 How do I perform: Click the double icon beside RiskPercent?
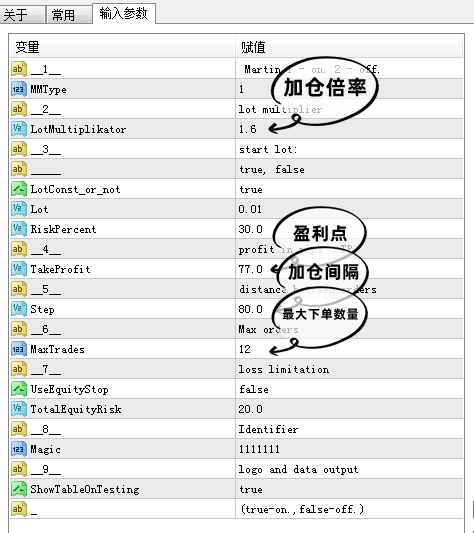19,229
